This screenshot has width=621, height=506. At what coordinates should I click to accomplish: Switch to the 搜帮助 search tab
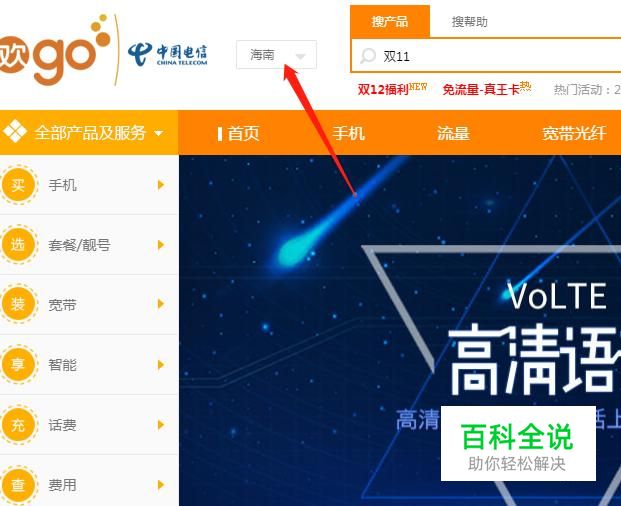pyautogui.click(x=469, y=22)
